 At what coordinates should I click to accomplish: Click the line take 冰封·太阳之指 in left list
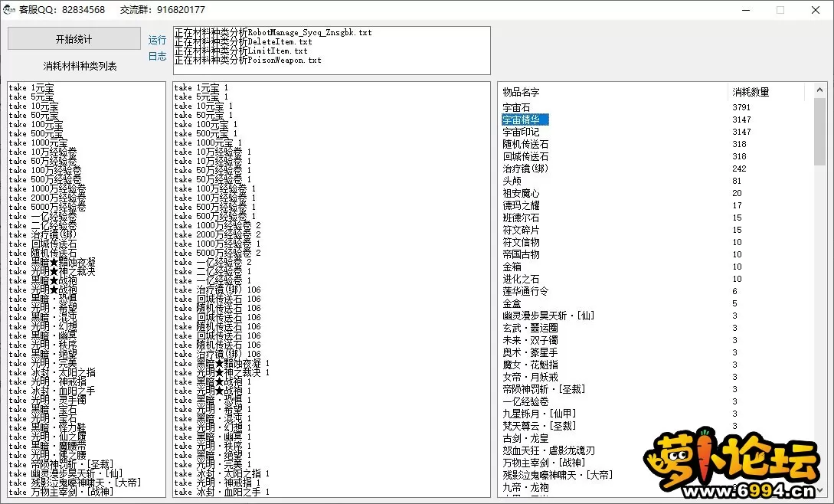click(x=52, y=372)
